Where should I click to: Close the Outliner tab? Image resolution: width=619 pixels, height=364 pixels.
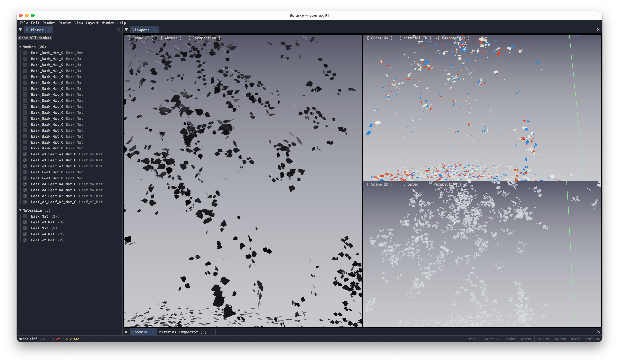(x=49, y=30)
